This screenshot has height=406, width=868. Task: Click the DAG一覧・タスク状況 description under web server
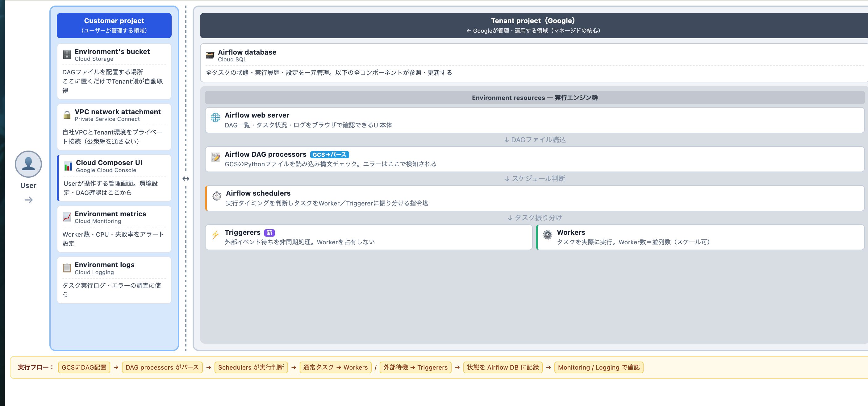click(308, 125)
